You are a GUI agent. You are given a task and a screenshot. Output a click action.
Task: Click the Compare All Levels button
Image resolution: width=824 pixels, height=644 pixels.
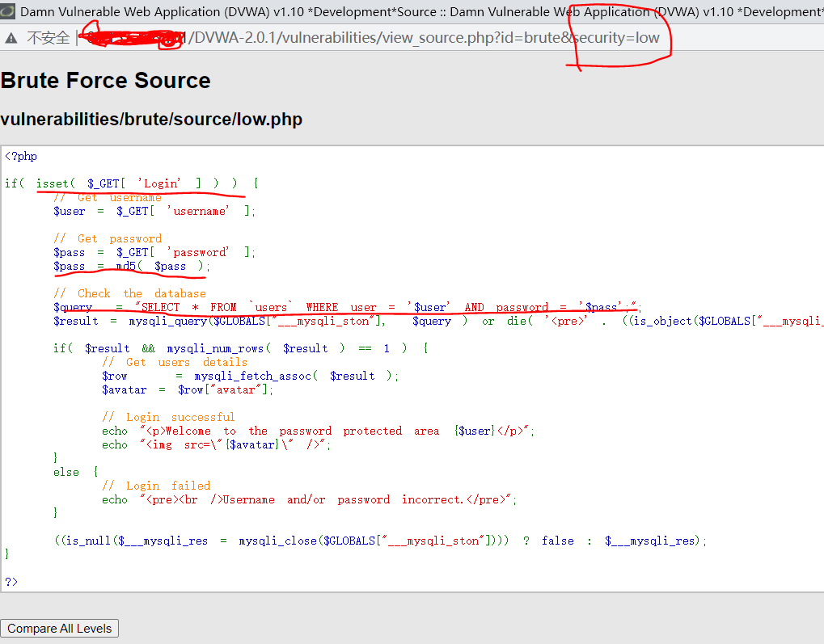(x=59, y=628)
